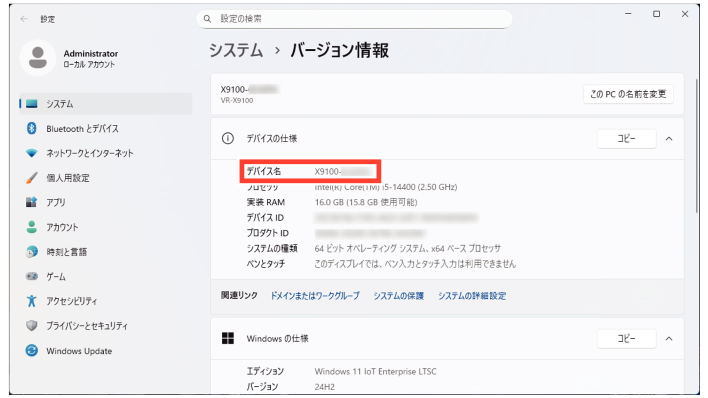This screenshot has width=708, height=398.
Task: Open the アプリ label
Action: tap(56, 202)
